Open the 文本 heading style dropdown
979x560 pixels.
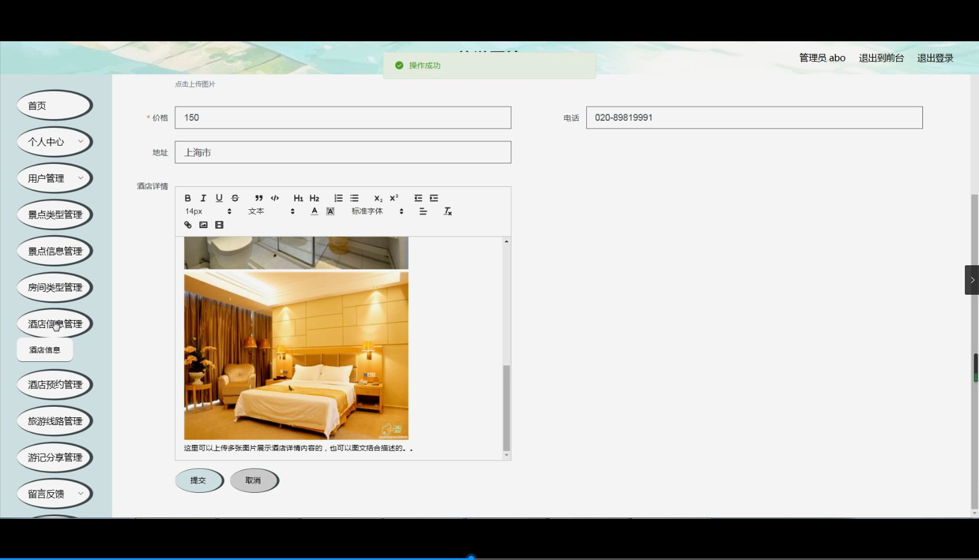click(271, 211)
